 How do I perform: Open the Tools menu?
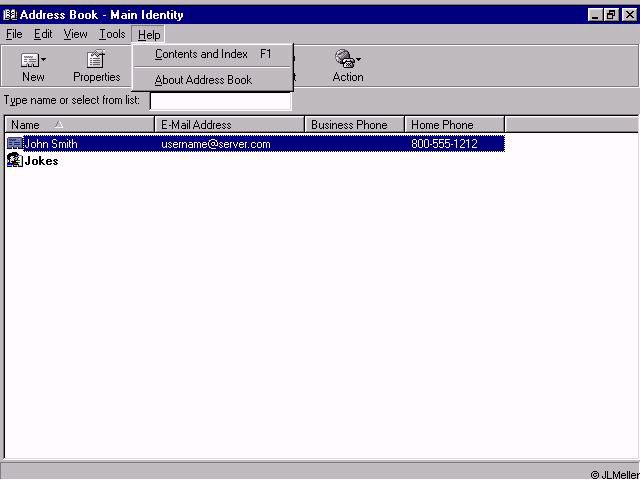point(112,34)
